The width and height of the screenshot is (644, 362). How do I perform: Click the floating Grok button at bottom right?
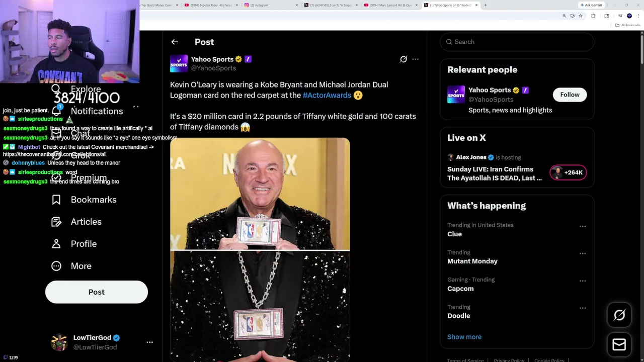click(619, 315)
